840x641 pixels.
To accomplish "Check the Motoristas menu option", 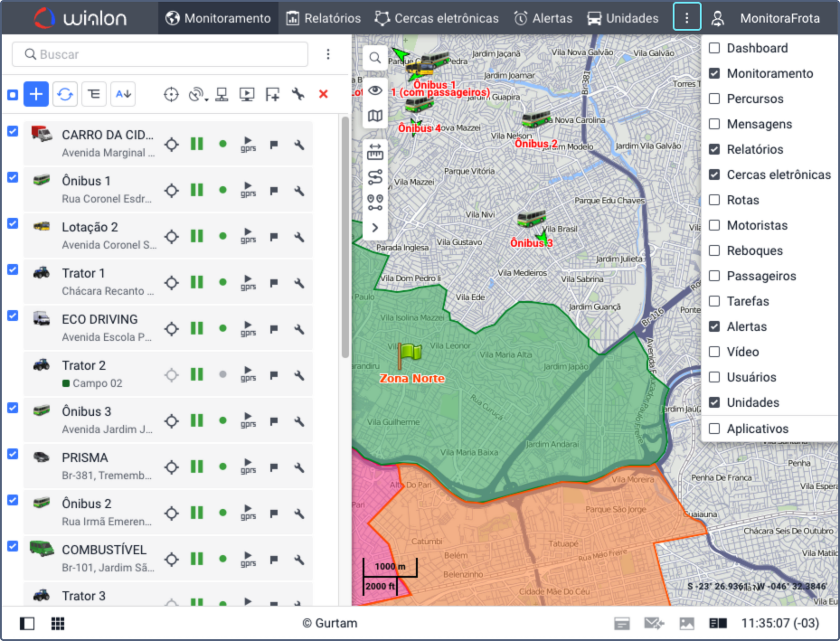I will click(x=714, y=225).
